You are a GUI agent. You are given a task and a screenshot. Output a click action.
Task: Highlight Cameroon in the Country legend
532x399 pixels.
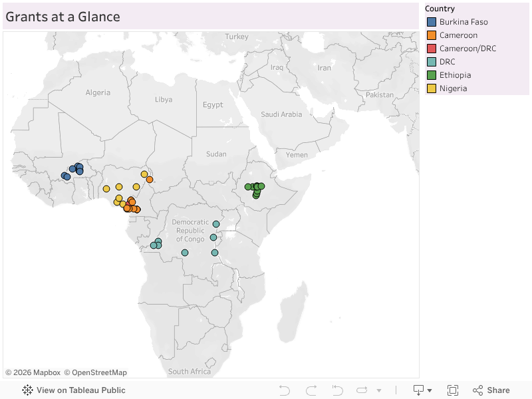(458, 35)
